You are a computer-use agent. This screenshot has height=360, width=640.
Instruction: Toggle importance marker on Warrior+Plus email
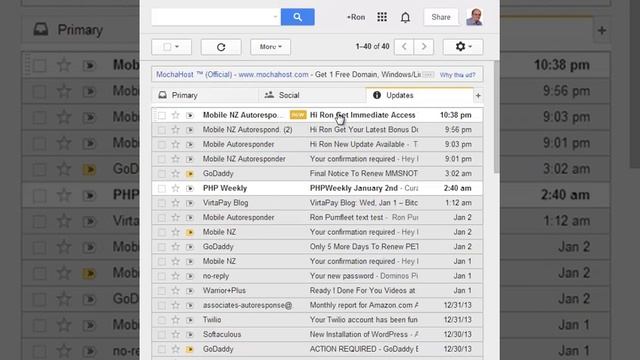[x=190, y=291]
